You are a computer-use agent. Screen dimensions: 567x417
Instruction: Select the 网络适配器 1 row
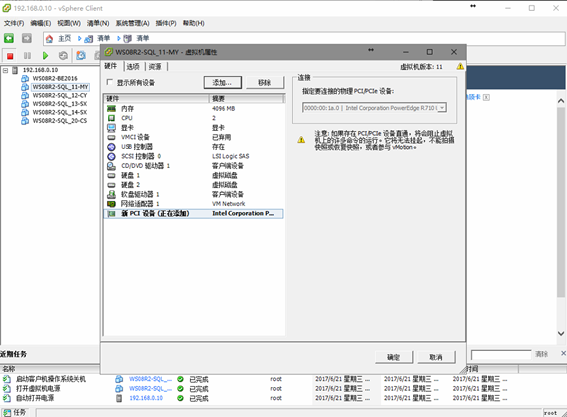click(x=193, y=204)
